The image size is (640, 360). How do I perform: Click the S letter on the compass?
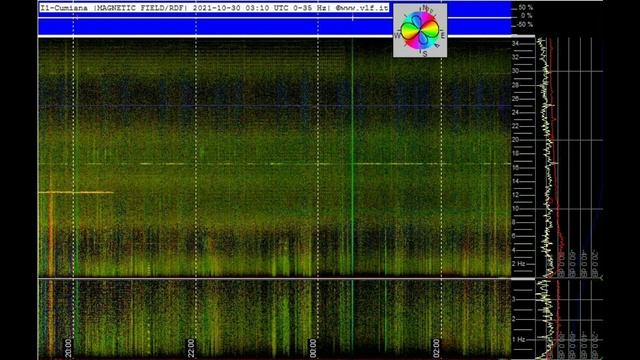[x=425, y=53]
